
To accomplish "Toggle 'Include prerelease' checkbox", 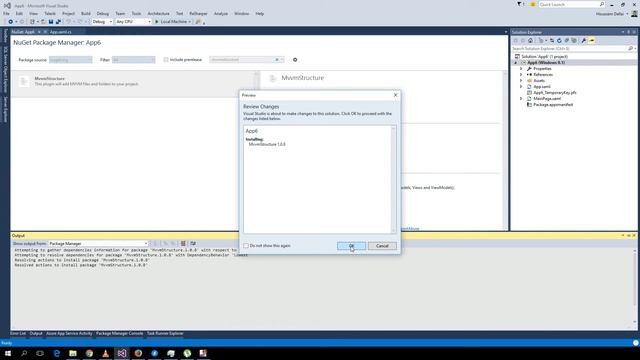I will (166, 60).
